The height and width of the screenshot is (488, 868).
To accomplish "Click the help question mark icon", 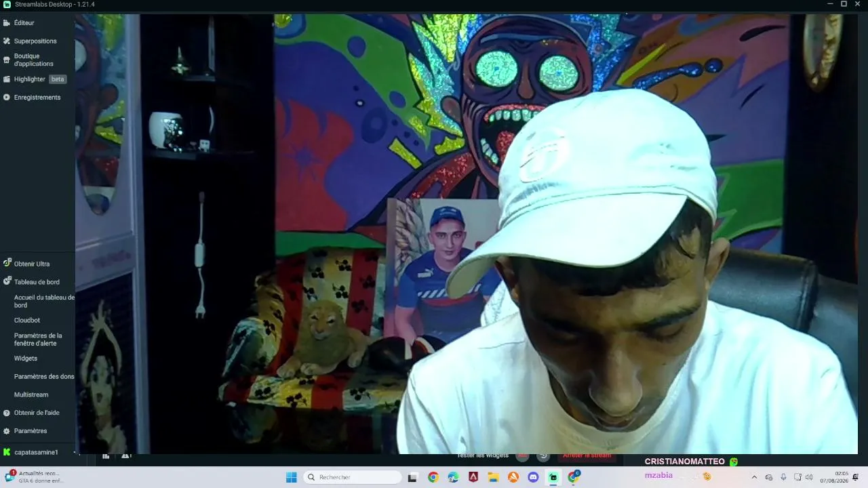I will (x=7, y=413).
